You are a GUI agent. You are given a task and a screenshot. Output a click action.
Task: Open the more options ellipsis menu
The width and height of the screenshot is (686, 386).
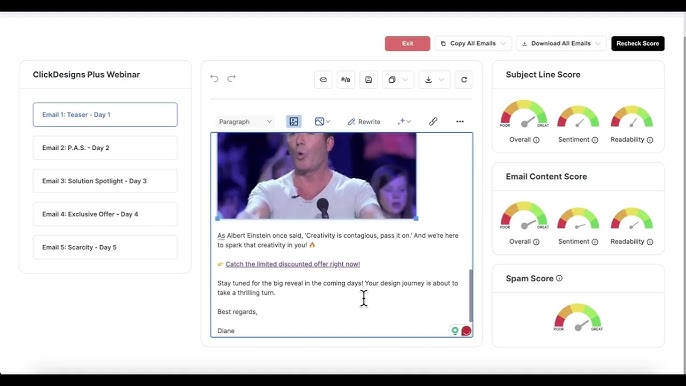[x=460, y=122]
